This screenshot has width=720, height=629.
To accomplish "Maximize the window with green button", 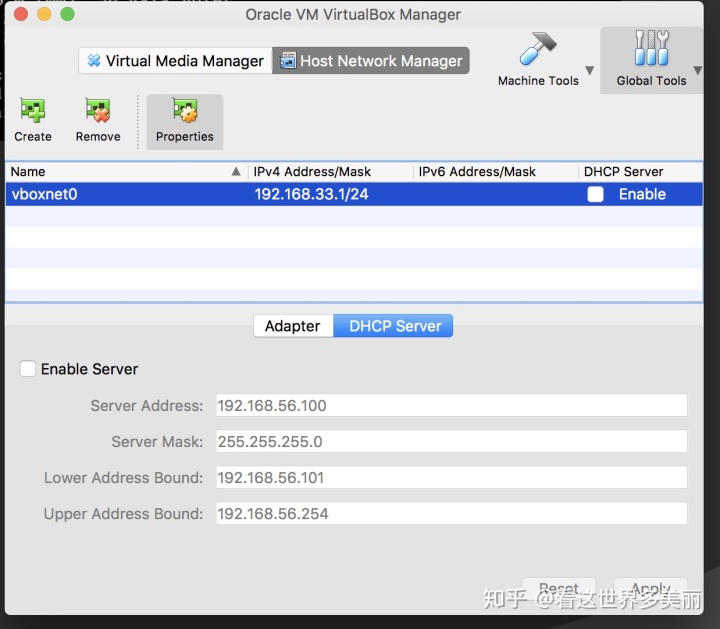I will (x=68, y=14).
